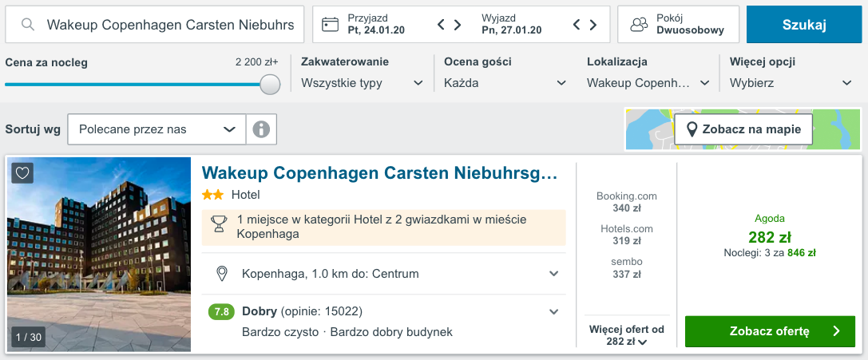Click Zobacz na mapie button

[x=743, y=129]
